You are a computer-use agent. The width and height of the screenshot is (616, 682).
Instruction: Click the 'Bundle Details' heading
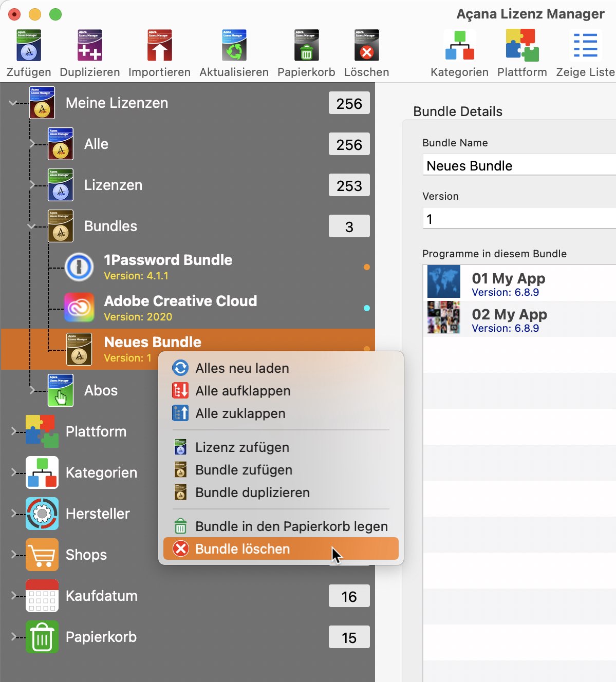[x=458, y=111]
